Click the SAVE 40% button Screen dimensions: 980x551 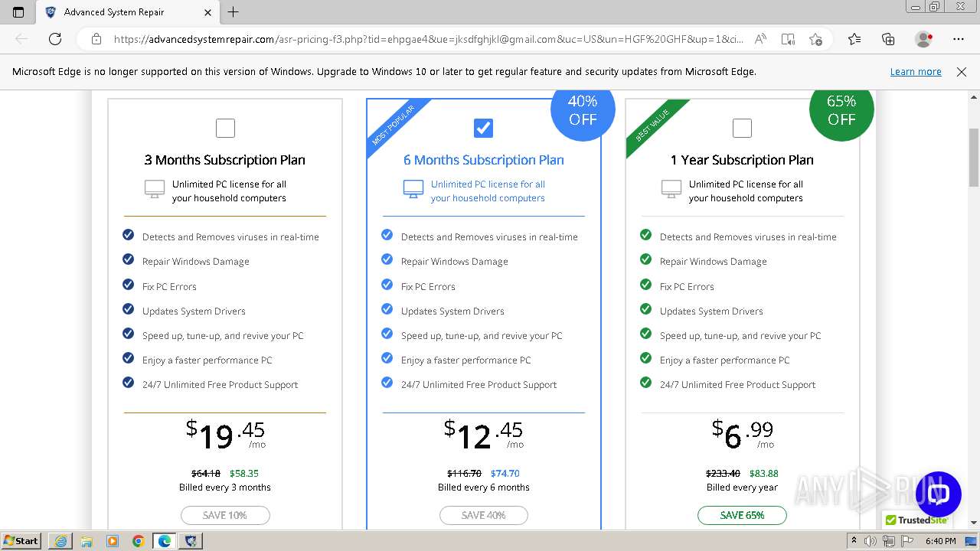click(x=483, y=515)
